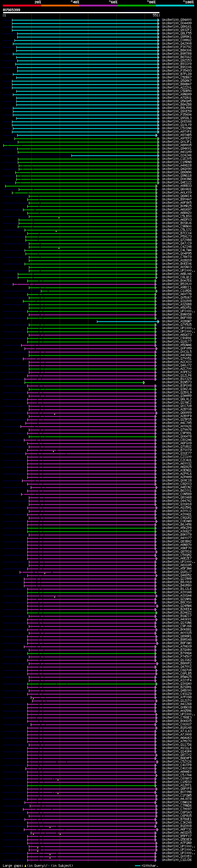Pick the UniRef100_O24246 label
Screen dimensions: 197x868
177,155
